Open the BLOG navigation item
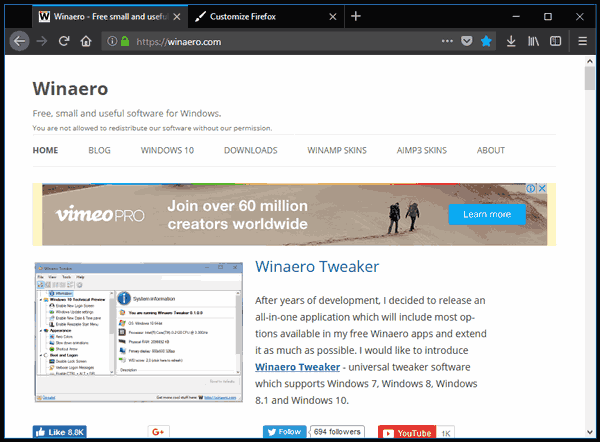600x442 pixels. (x=99, y=150)
